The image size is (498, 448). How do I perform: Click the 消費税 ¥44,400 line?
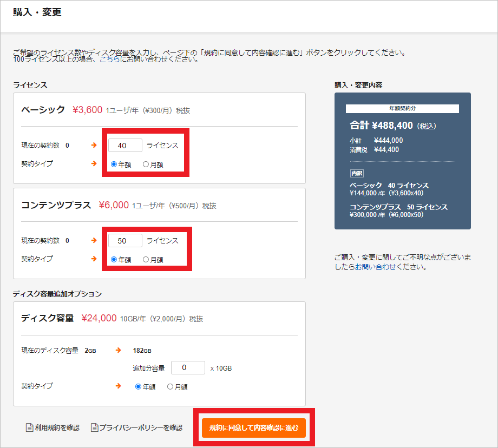(375, 149)
